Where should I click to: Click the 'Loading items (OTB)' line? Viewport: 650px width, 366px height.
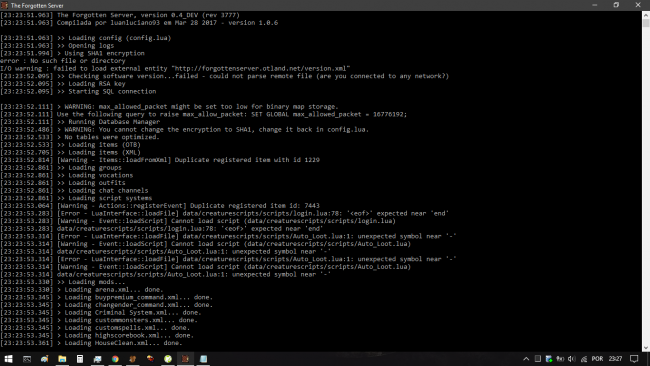click(x=70, y=145)
